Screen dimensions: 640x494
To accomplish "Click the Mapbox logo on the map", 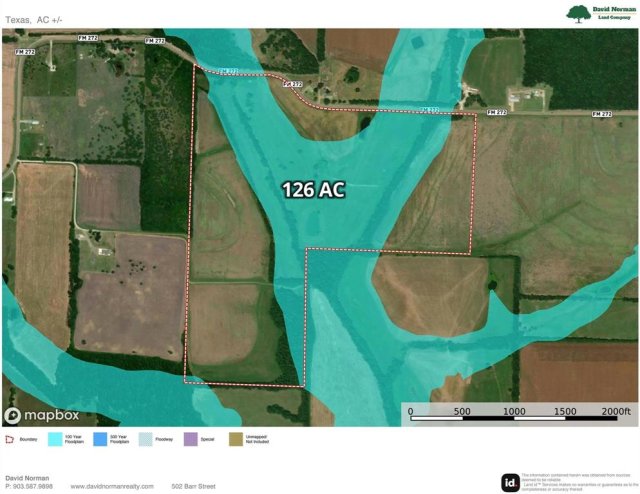I will (42, 416).
